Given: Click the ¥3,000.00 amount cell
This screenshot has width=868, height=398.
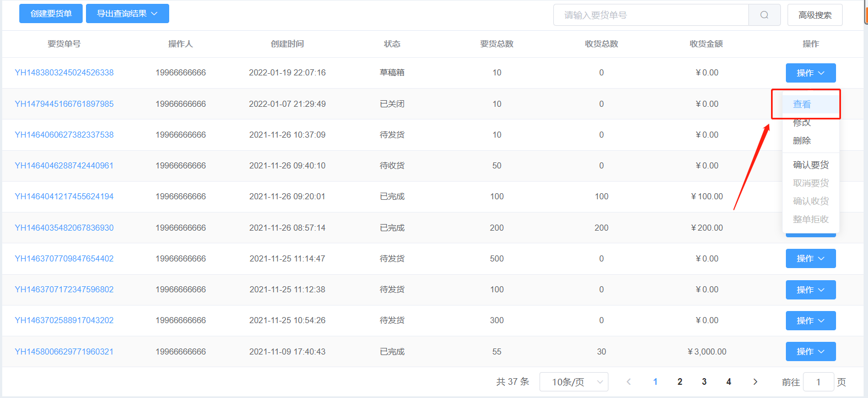Looking at the screenshot, I should coord(707,352).
